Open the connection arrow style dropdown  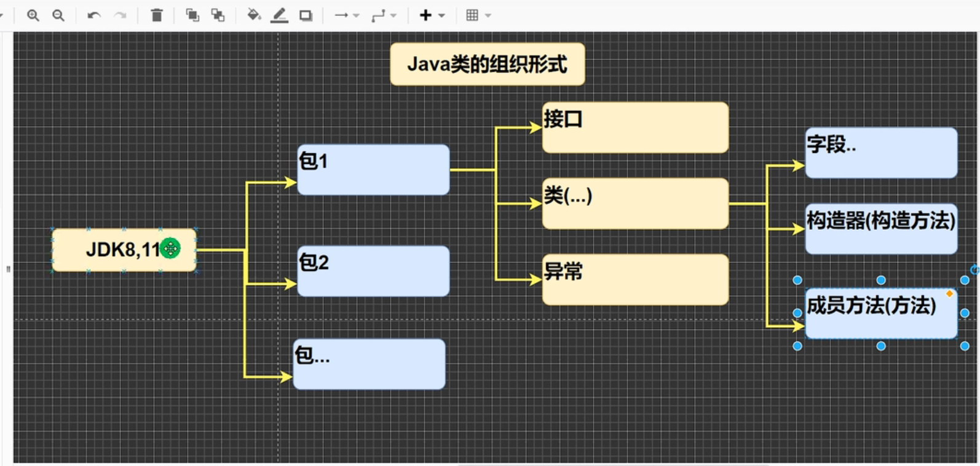click(x=347, y=15)
